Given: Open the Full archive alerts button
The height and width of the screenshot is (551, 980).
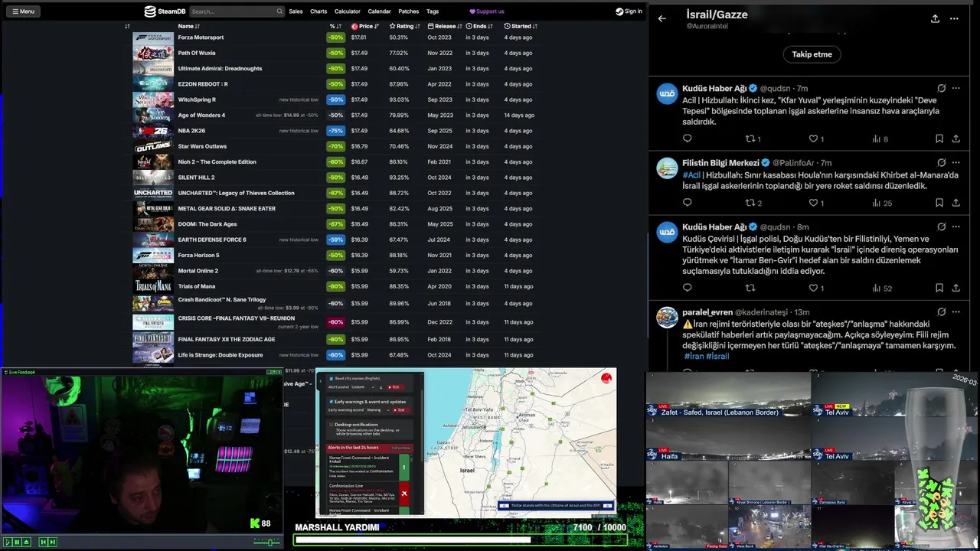Looking at the screenshot, I should pyautogui.click(x=401, y=448).
